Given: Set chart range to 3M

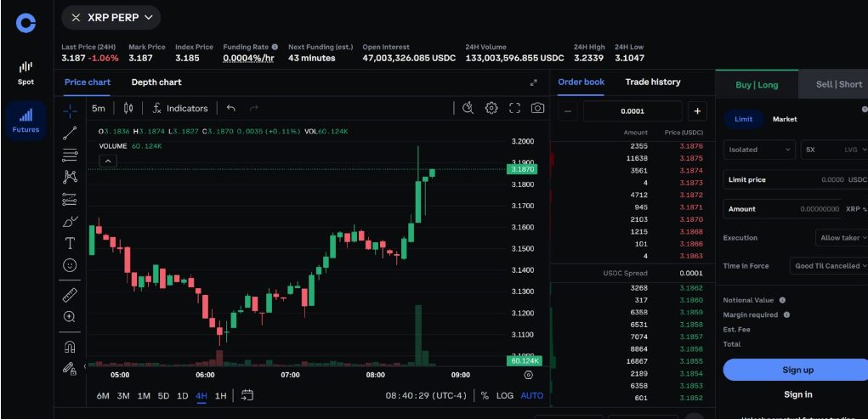Looking at the screenshot, I should click(123, 396).
